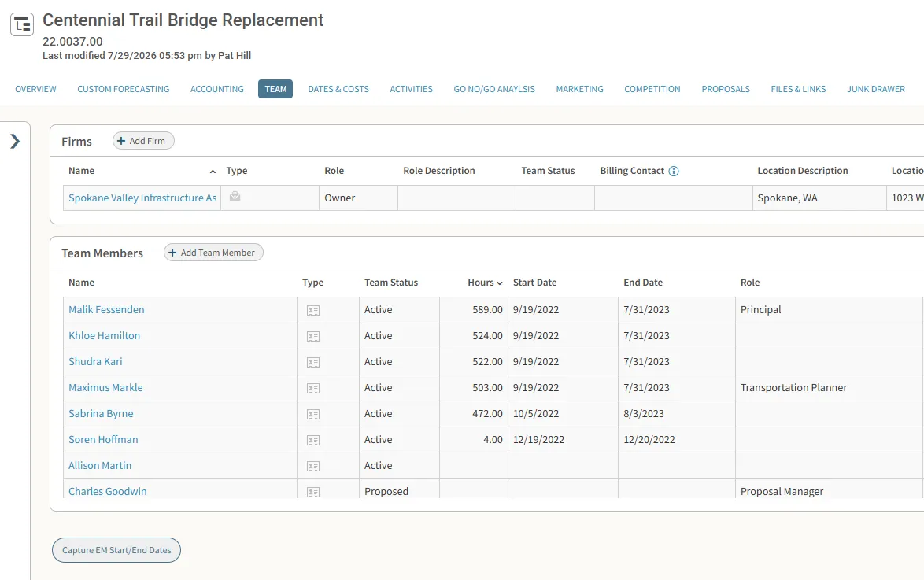Open Spokane Valley Infrastructure firm link
The width and height of the screenshot is (924, 580).
[x=142, y=198]
